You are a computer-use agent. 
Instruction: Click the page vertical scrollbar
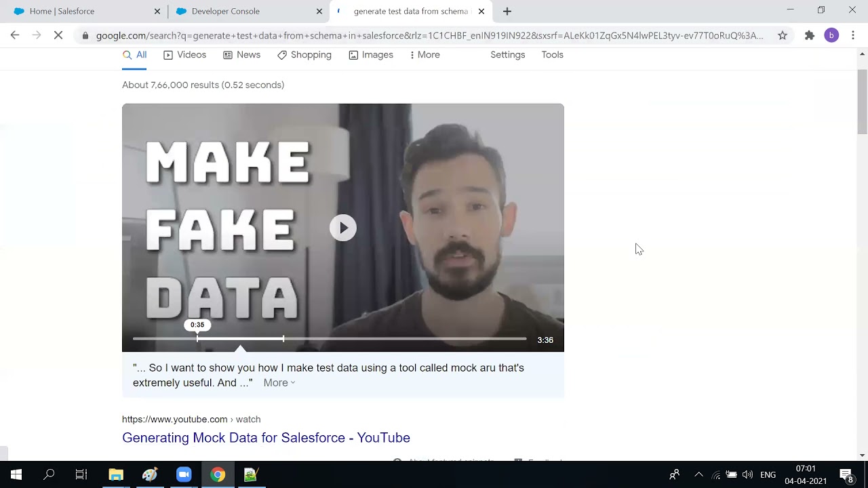click(x=863, y=102)
